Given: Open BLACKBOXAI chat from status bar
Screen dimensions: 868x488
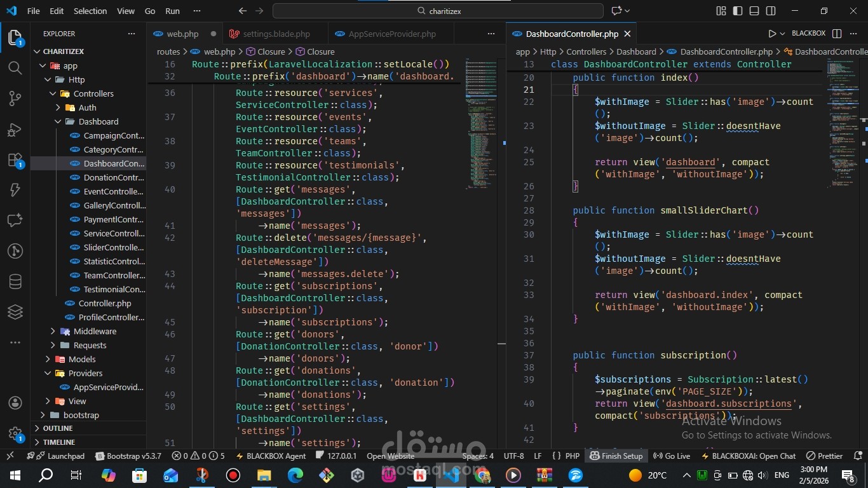Looking at the screenshot, I should pyautogui.click(x=747, y=456).
